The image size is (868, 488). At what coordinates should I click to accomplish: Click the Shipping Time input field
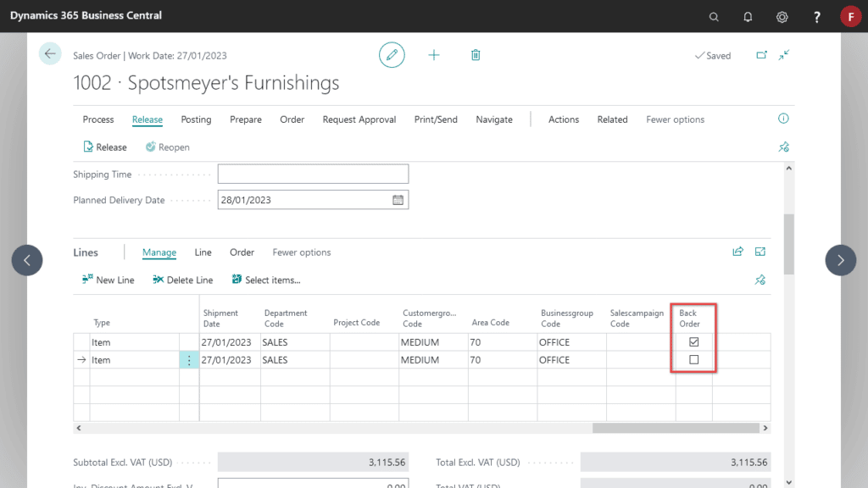[313, 175]
